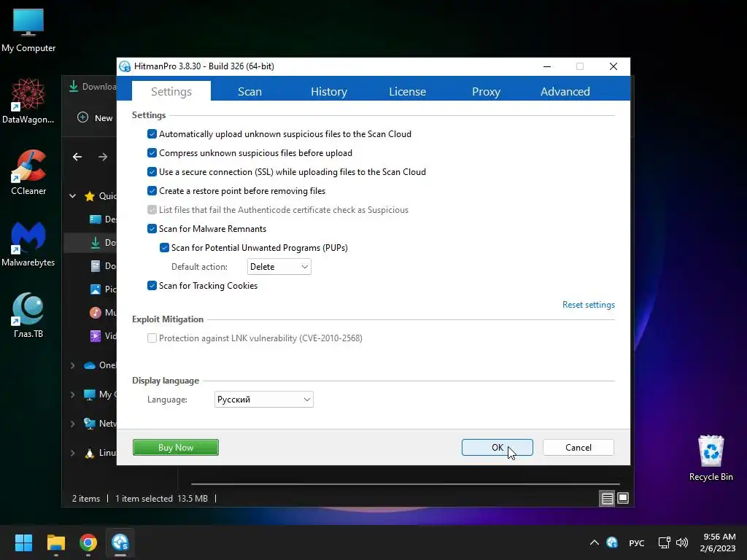Toggle automatic upload of suspicious files
Screen dimensions: 747x560
152,134
